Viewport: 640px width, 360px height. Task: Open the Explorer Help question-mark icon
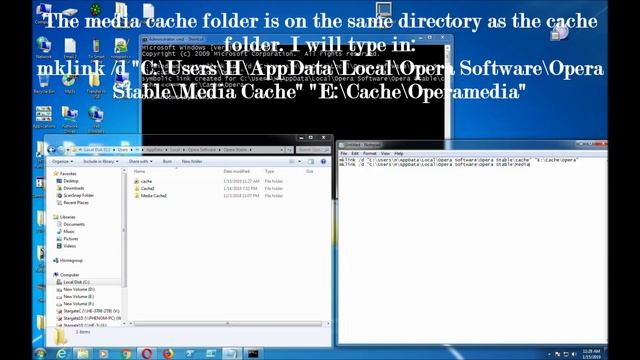pos(323,162)
